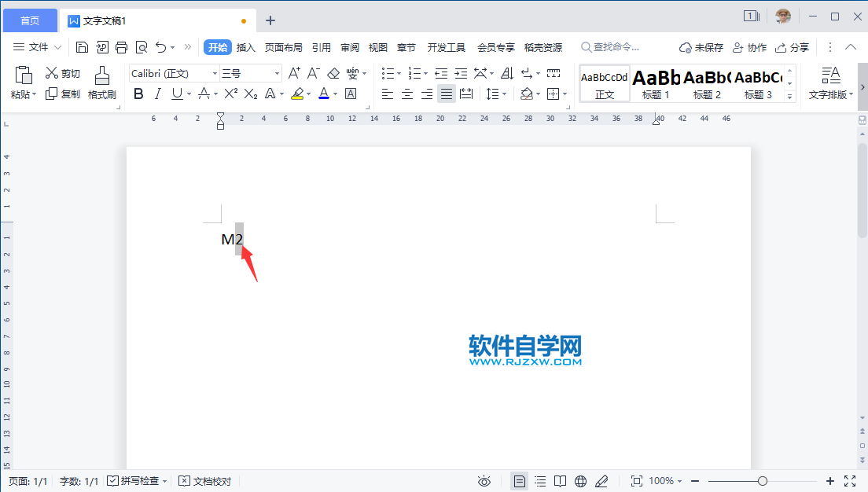Click the 复制 (Copy) icon

[62, 94]
